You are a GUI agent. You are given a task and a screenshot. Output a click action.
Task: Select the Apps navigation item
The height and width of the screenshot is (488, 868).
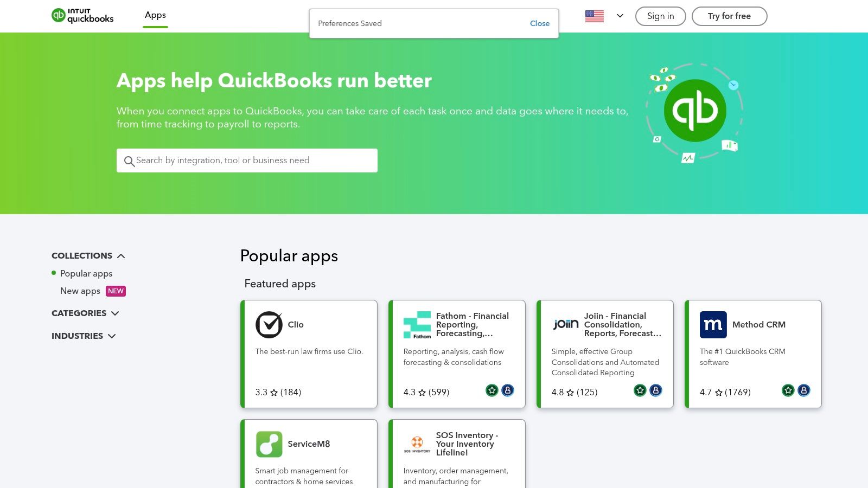(155, 15)
